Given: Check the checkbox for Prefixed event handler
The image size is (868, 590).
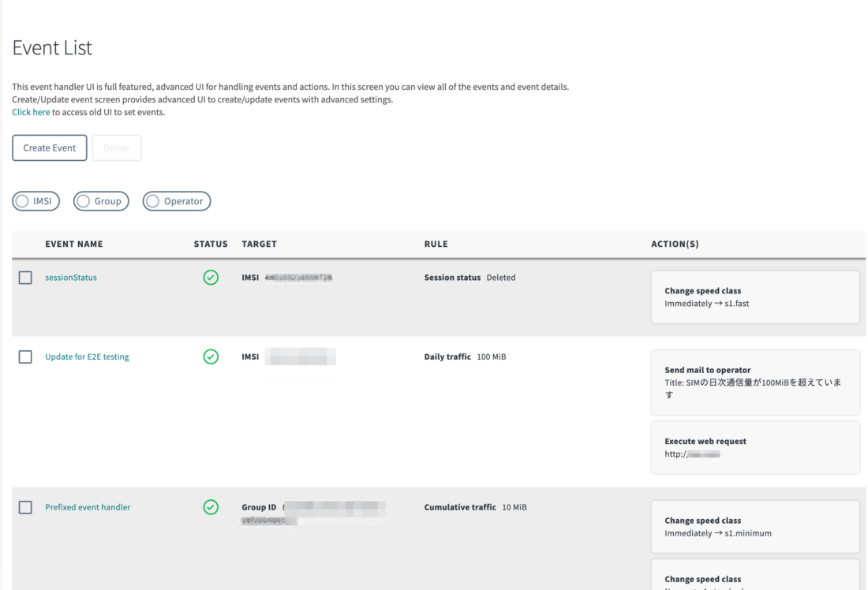Looking at the screenshot, I should (x=24, y=507).
